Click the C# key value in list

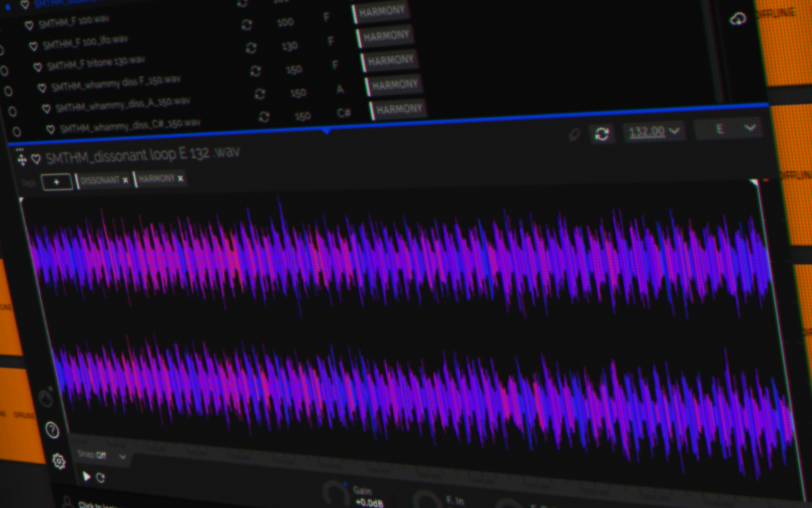(343, 113)
